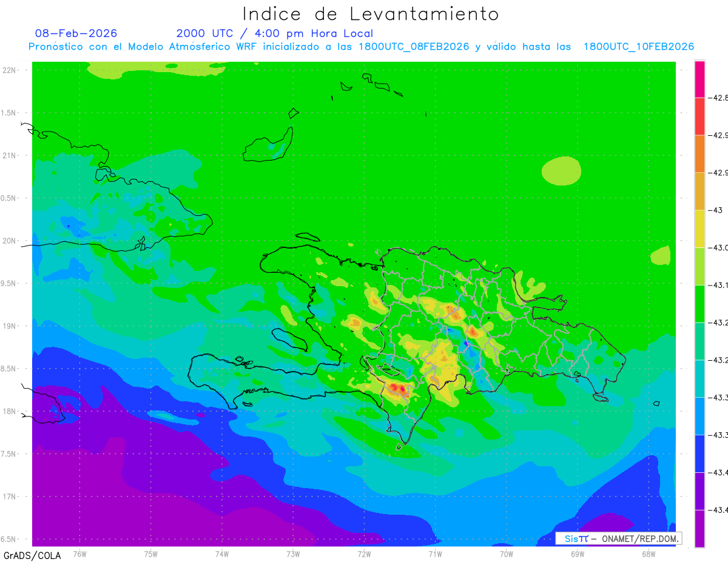Viewport: 728px width, 562px height.
Task: Select the "69W" longitude label
Action: [x=578, y=554]
